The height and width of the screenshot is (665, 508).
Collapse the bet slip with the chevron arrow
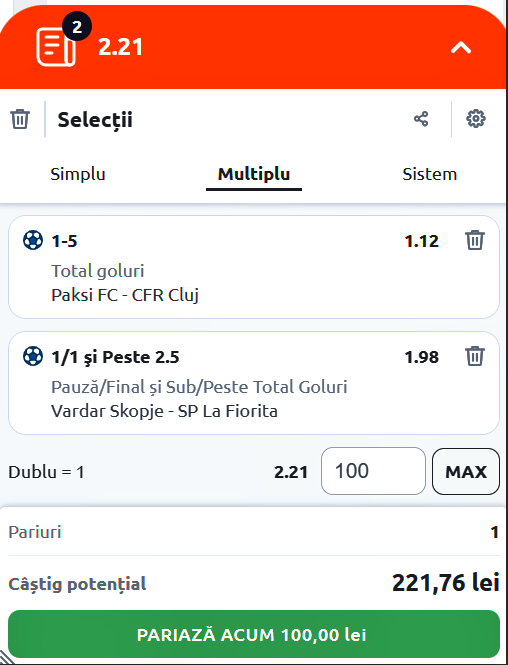click(461, 48)
